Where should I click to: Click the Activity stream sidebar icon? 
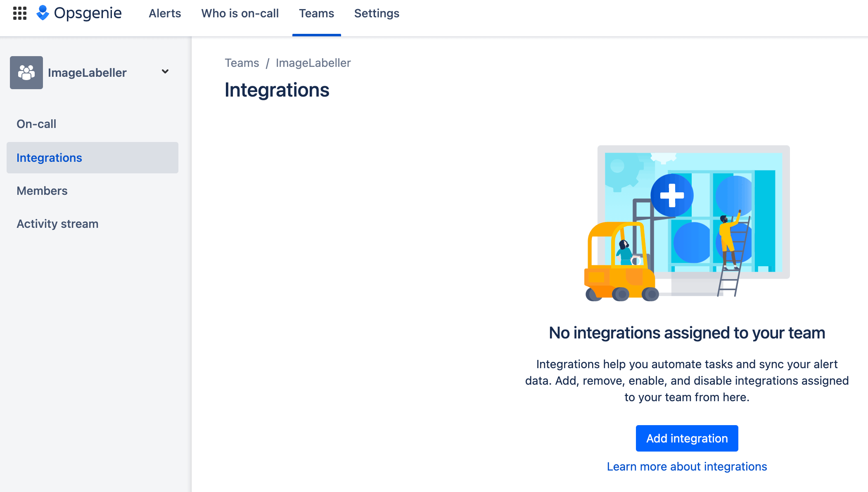58,224
